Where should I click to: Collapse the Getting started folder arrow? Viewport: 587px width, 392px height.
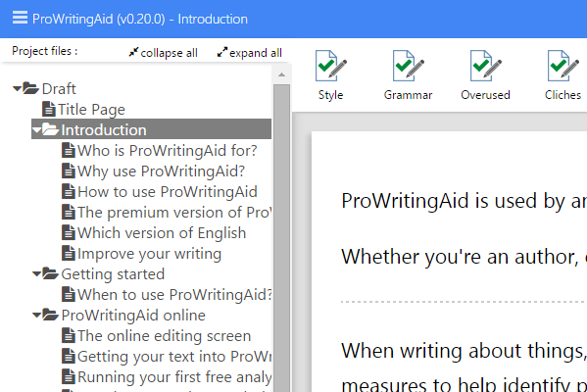[36, 274]
